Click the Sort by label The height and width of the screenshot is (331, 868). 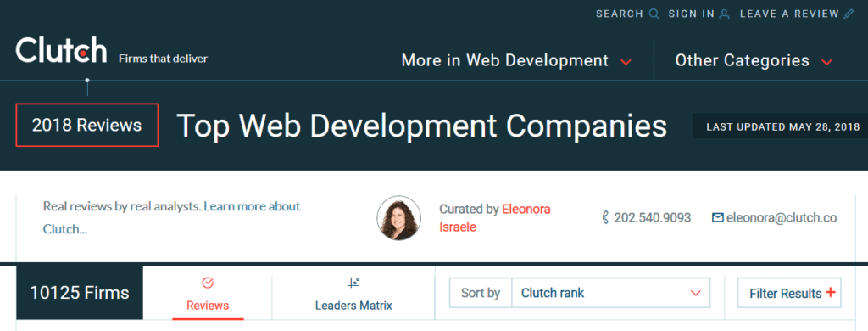tap(480, 293)
